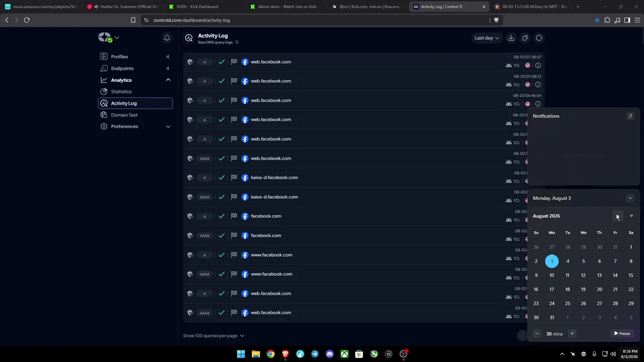Viewport: 644px width, 362px height.
Task: Open Profiles in the sidebar
Action: [135, 57]
